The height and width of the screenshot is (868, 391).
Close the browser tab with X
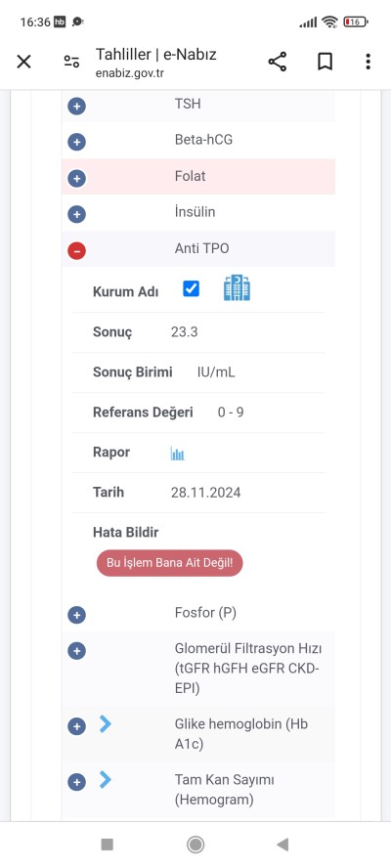(23, 62)
